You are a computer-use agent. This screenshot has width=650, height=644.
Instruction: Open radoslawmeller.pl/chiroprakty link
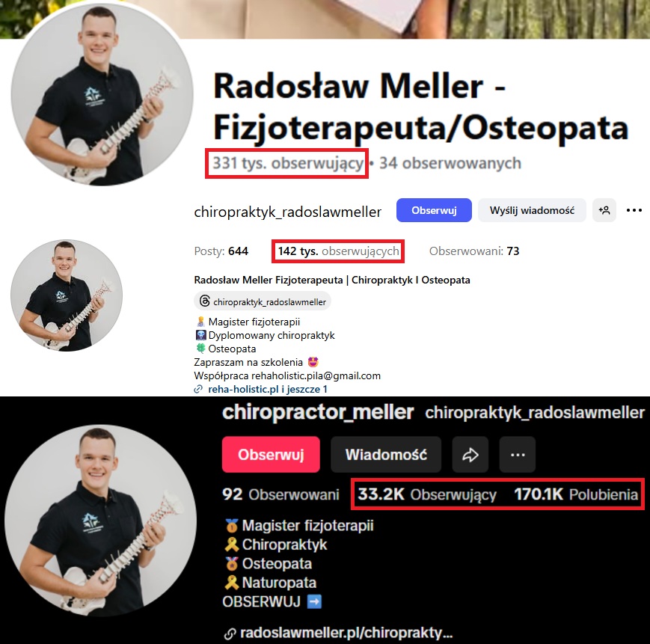[x=346, y=633]
